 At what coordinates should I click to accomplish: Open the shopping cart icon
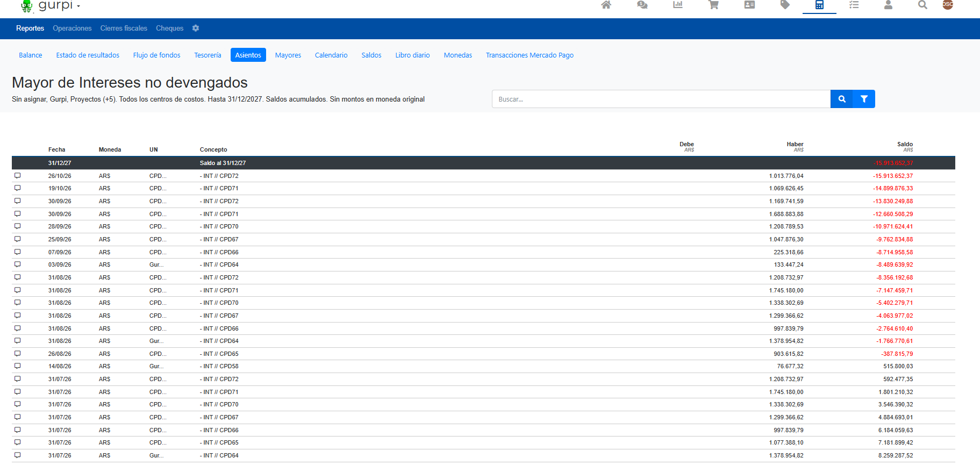click(713, 5)
